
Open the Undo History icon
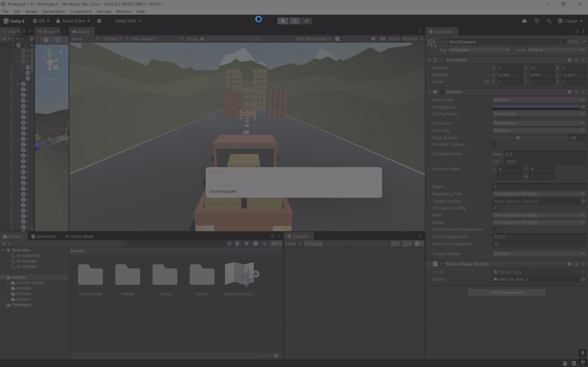point(537,21)
